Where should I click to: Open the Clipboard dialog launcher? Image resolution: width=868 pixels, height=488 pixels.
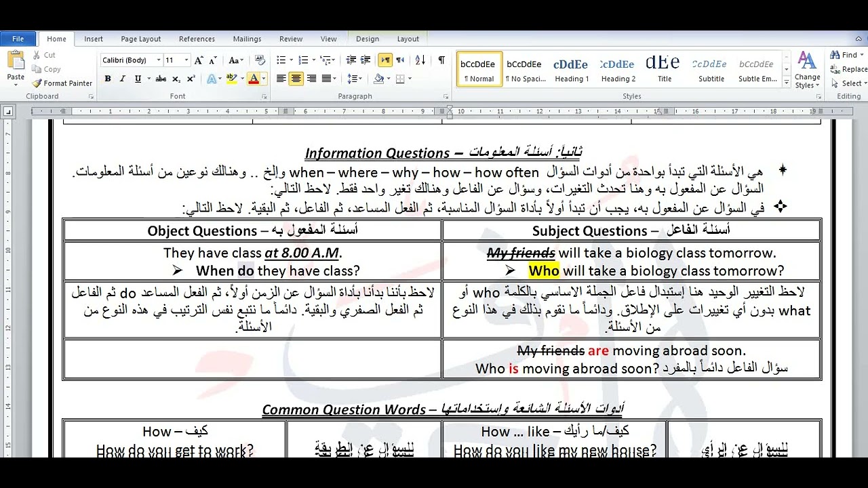click(x=91, y=97)
